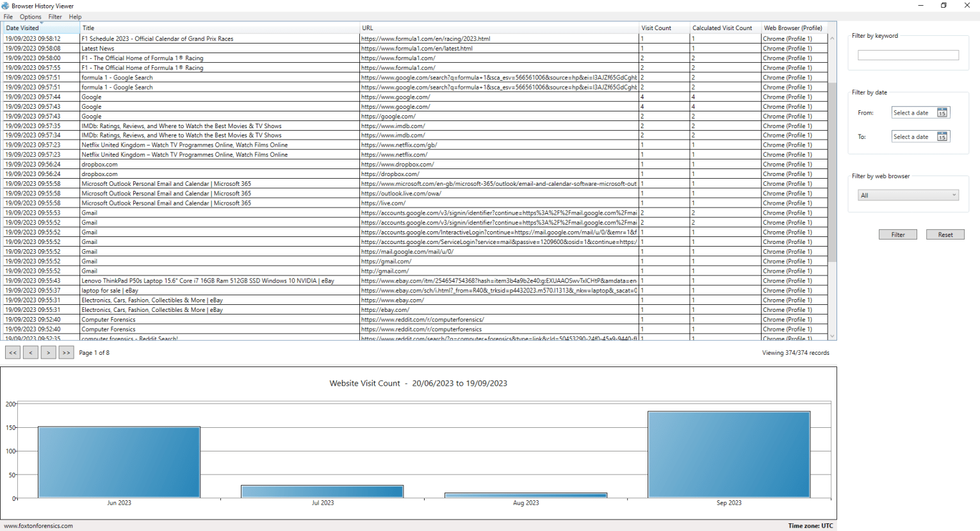Select the 'Lenovo ThinkPad P50s Laptop' eBay row
The height and width of the screenshot is (531, 980).
[x=415, y=281]
